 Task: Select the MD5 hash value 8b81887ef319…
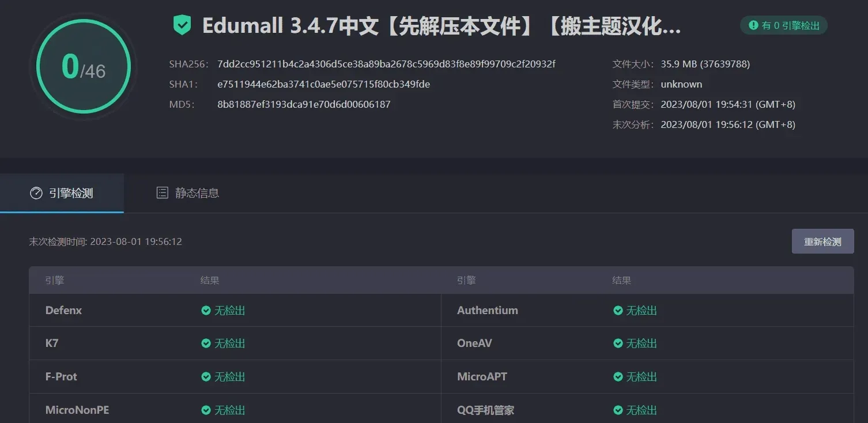coord(304,104)
